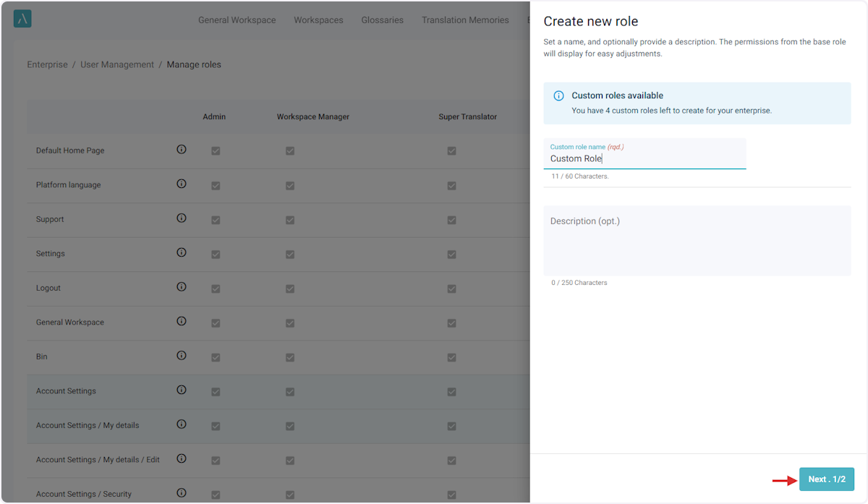Screen dimensions: 868x504
Task: Open Glossaries in top navigation
Action: click(x=382, y=20)
